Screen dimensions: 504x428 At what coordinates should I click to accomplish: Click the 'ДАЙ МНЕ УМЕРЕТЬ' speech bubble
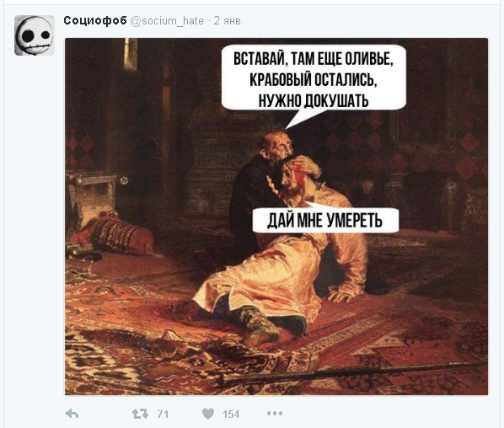325,221
